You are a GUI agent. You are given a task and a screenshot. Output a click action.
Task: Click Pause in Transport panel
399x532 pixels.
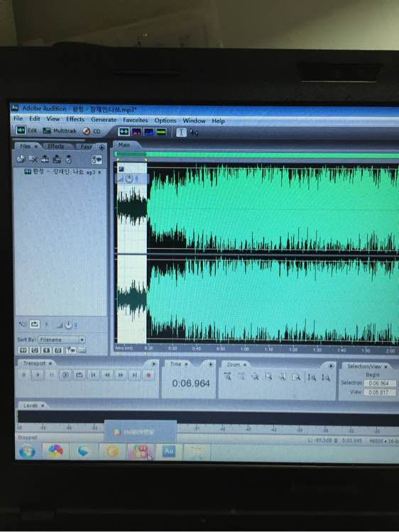(52, 375)
